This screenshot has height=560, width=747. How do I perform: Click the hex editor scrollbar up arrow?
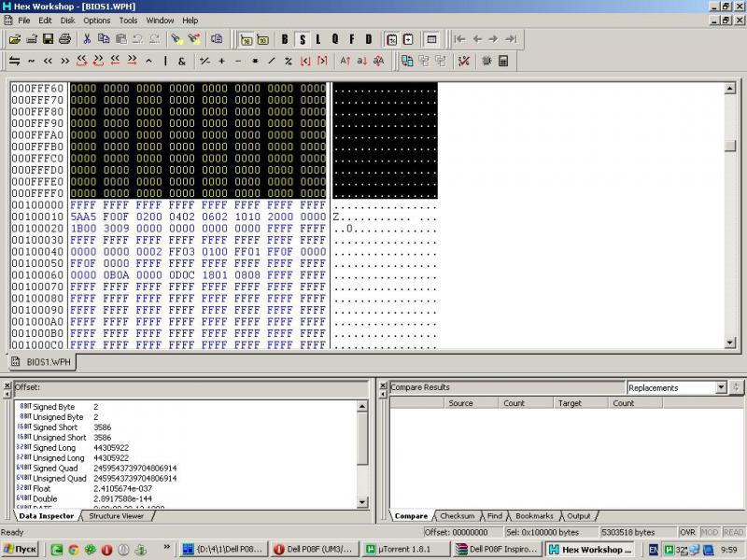(730, 89)
